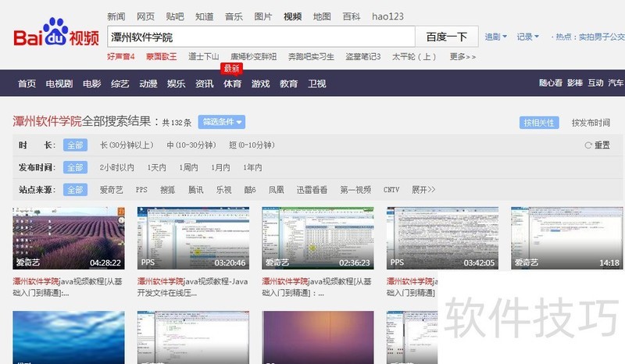Open the 图片 top navigation link
The height and width of the screenshot is (364, 625).
pos(263,16)
